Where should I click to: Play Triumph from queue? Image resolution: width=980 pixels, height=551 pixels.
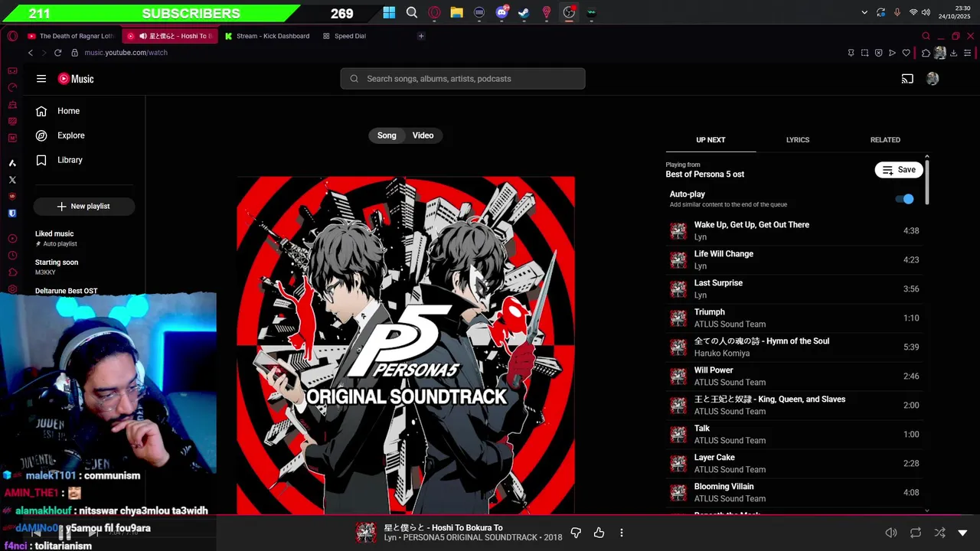(794, 318)
